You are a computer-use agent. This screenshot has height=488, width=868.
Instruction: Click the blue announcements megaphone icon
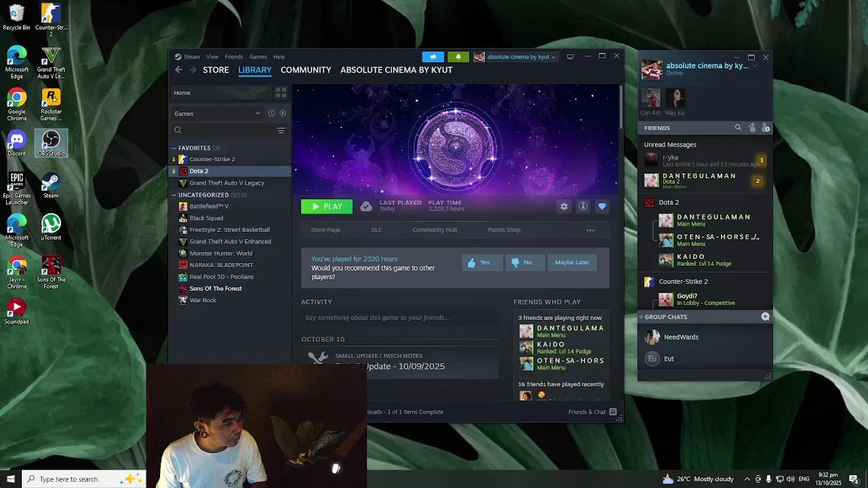tap(433, 57)
